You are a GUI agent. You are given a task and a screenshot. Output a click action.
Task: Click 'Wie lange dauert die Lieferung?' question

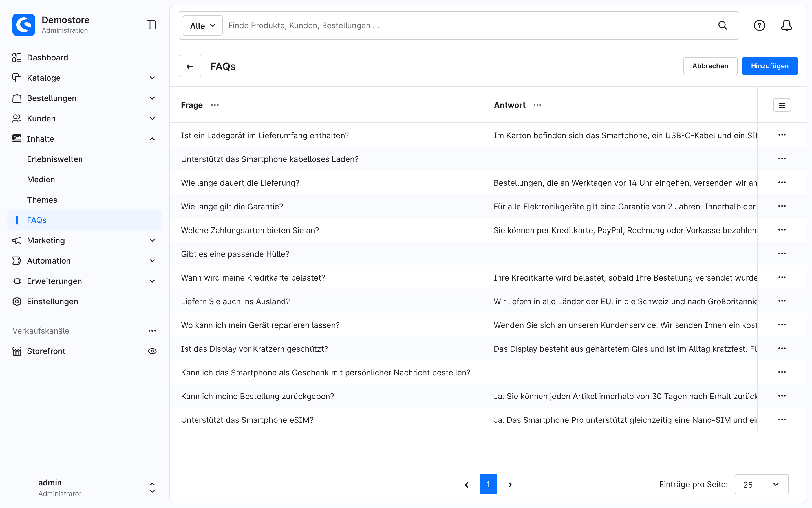[x=240, y=183]
